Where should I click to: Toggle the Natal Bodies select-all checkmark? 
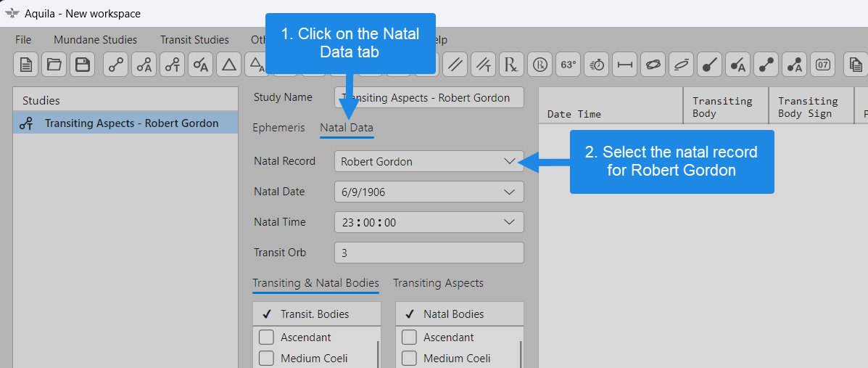pos(410,314)
